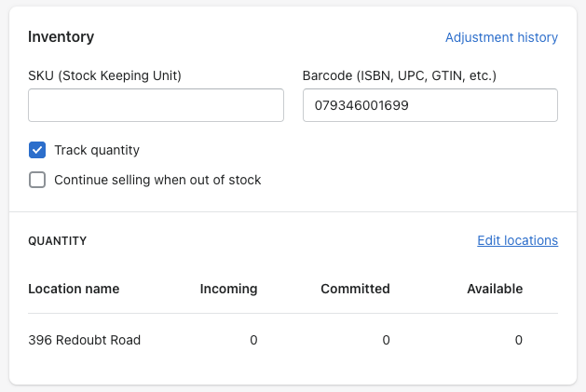Click the Continue selling when out of stock label text

tap(157, 180)
